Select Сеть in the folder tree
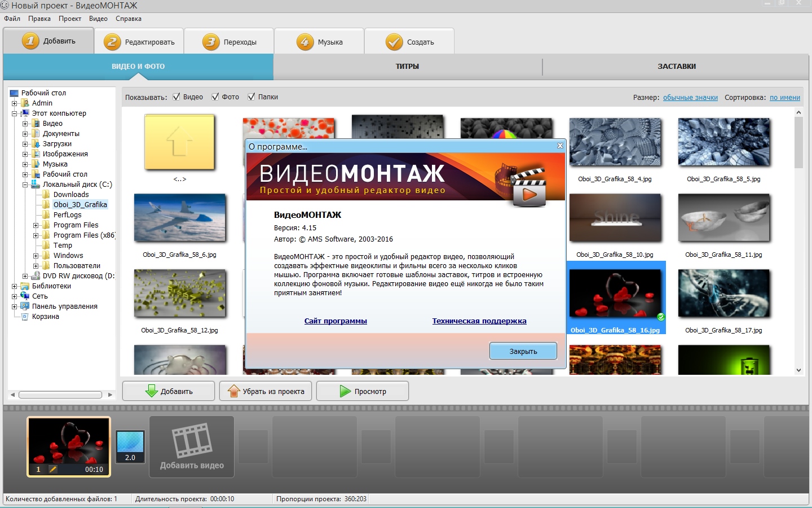 tap(39, 296)
